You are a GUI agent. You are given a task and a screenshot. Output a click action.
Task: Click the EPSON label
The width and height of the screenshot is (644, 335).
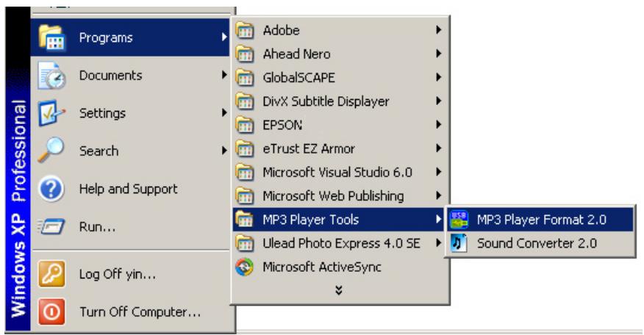click(x=282, y=125)
